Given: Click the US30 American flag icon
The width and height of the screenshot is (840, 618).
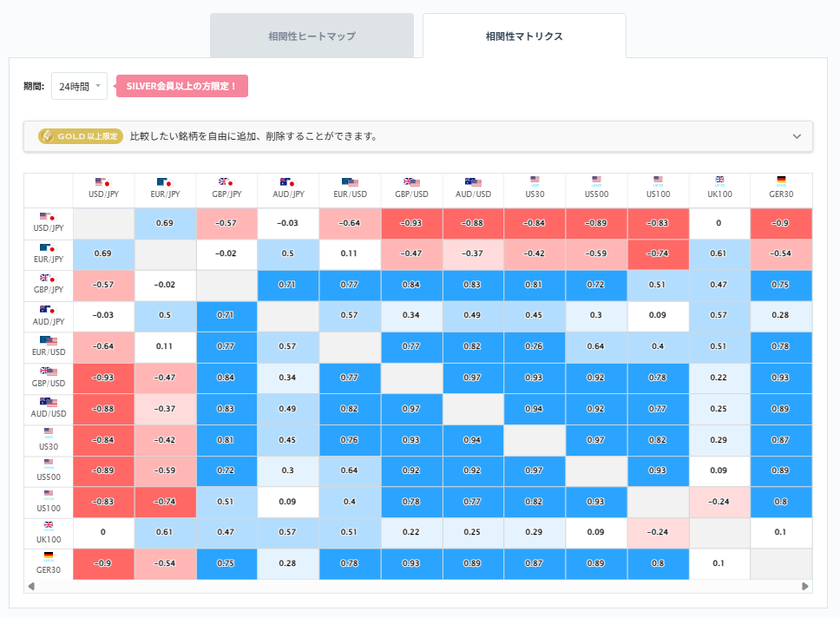Looking at the screenshot, I should click(x=535, y=178).
